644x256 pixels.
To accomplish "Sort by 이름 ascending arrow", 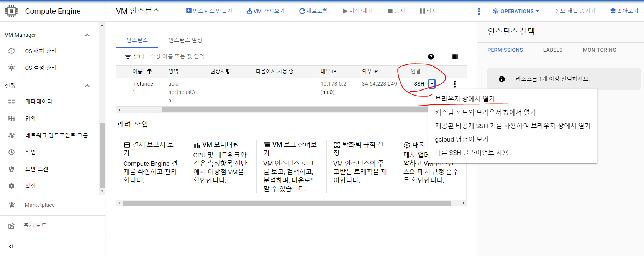I will point(149,71).
